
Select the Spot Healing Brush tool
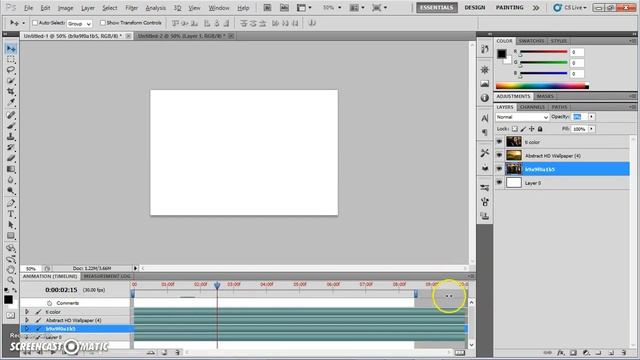click(11, 115)
